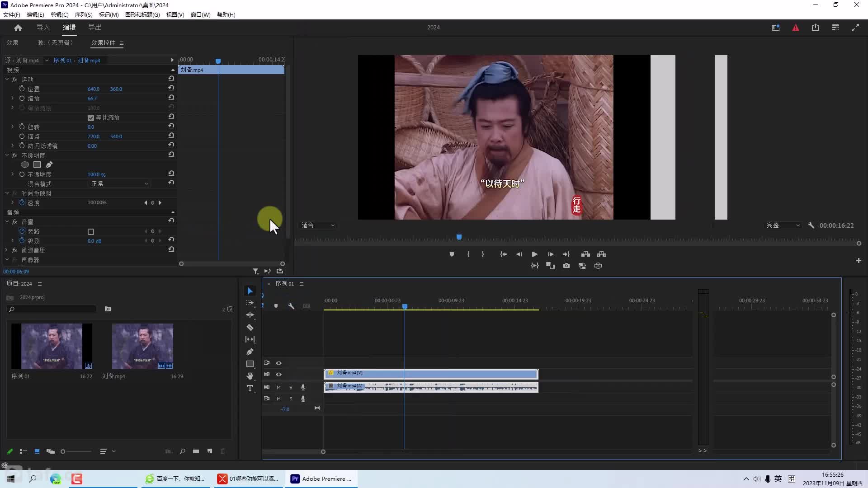Hide the upper video track eye icon
The height and width of the screenshot is (488, 868).
(x=279, y=363)
